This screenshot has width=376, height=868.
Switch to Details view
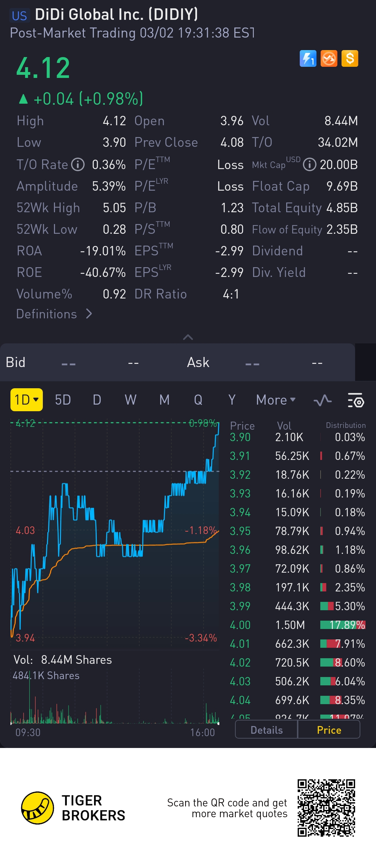pyautogui.click(x=266, y=730)
